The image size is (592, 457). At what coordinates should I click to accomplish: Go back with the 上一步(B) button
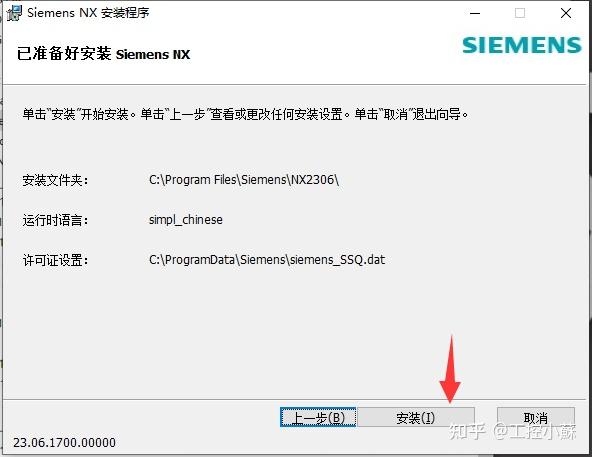coord(318,417)
